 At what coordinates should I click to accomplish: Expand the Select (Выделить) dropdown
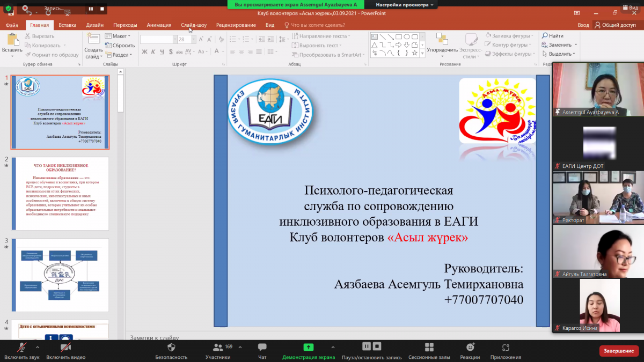pos(558,54)
